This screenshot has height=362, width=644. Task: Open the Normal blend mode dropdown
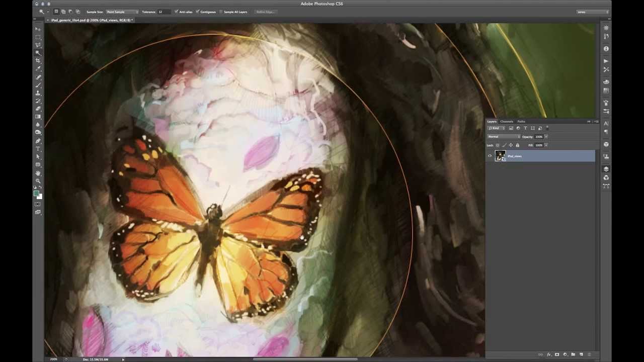click(504, 137)
